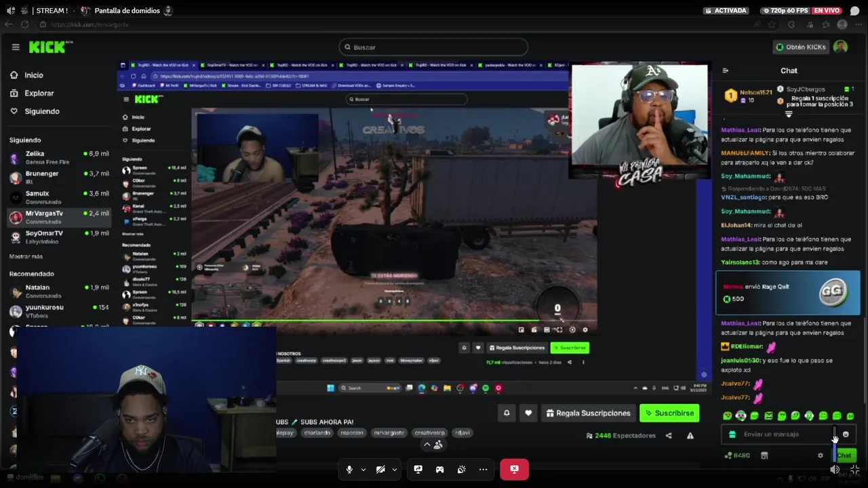868x488 pixels.
Task: Toggle the microphone mute
Action: click(349, 469)
